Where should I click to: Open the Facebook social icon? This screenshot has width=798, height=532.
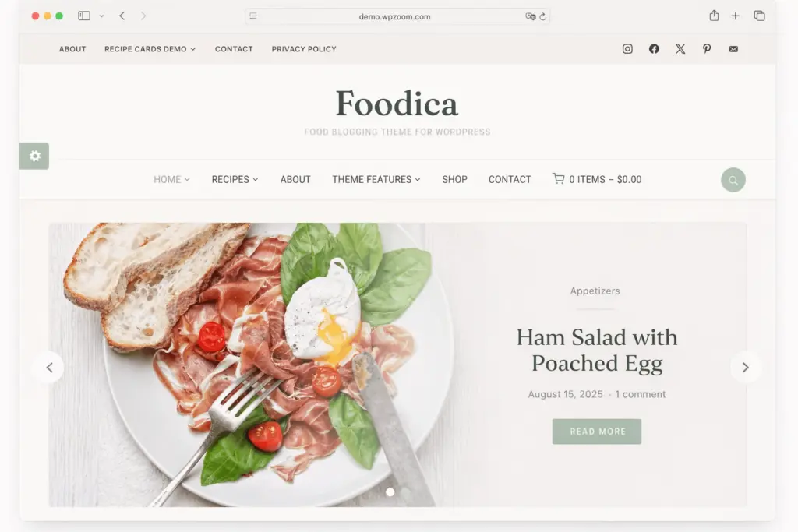pos(654,49)
